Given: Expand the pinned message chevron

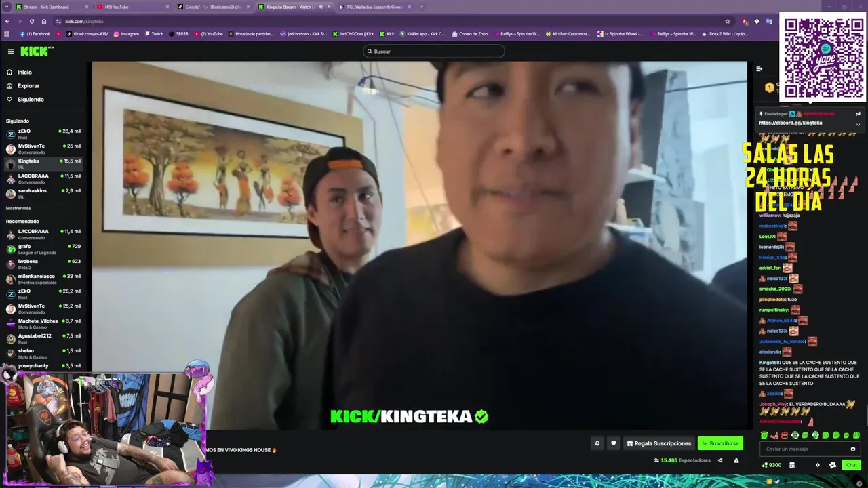Looking at the screenshot, I should [858, 124].
